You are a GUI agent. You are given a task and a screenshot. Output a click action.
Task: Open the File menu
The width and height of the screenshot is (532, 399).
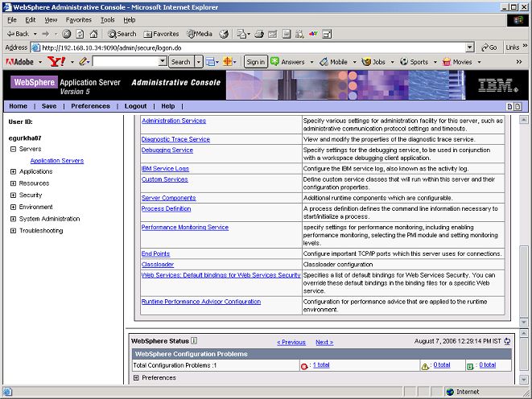pyautogui.click(x=12, y=20)
